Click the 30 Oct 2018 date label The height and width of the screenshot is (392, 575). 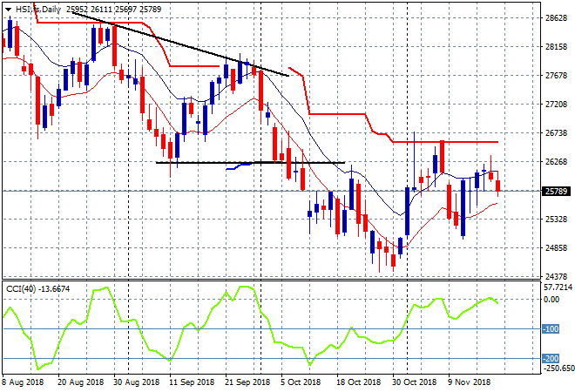pyautogui.click(x=415, y=382)
